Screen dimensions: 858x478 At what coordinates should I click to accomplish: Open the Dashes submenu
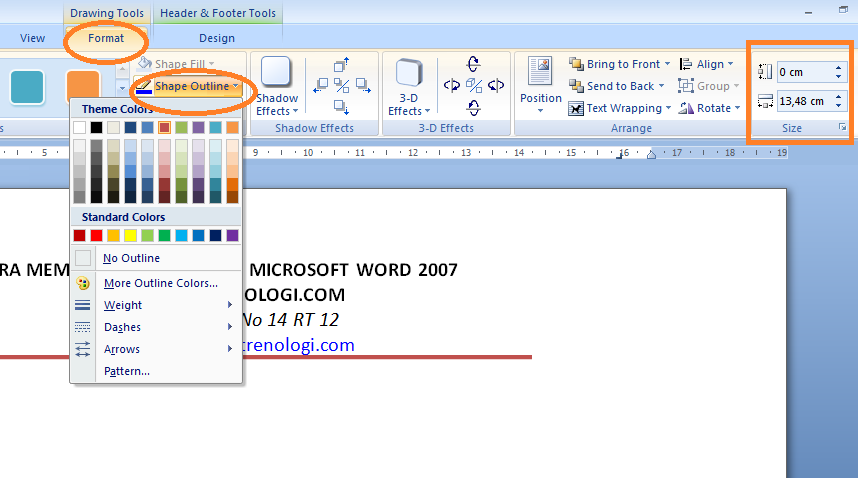pos(156,327)
